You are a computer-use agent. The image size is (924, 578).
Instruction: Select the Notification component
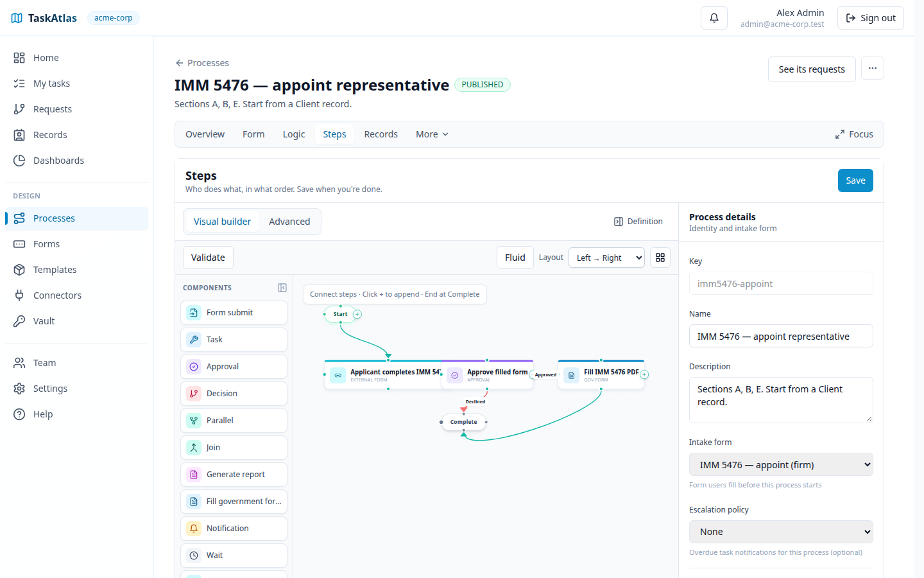[234, 529]
